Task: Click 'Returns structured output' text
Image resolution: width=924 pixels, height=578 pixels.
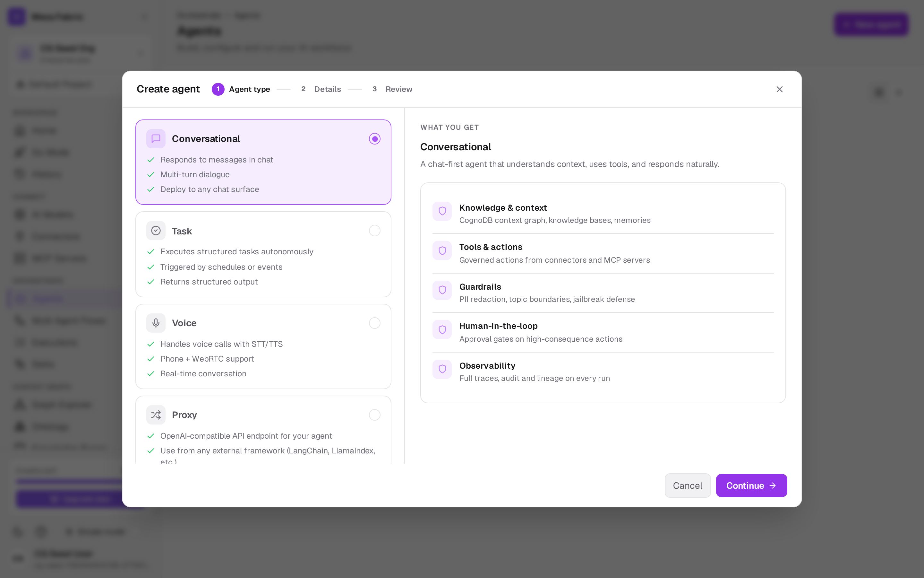Action: pyautogui.click(x=209, y=282)
